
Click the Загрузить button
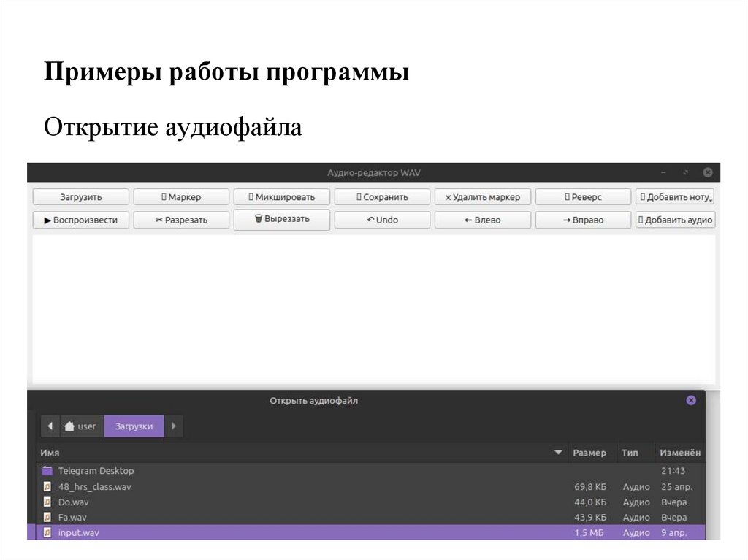tap(81, 197)
